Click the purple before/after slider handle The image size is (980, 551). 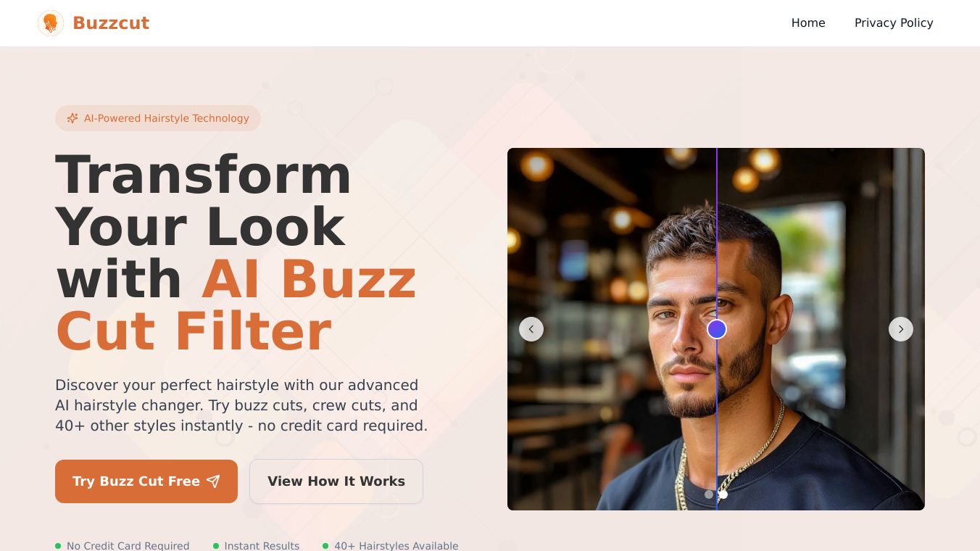(717, 329)
